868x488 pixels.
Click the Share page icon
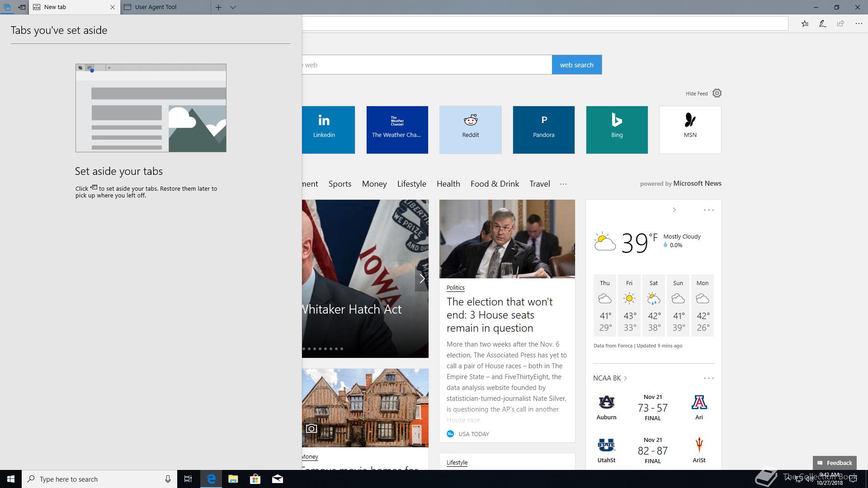pyautogui.click(x=840, y=23)
